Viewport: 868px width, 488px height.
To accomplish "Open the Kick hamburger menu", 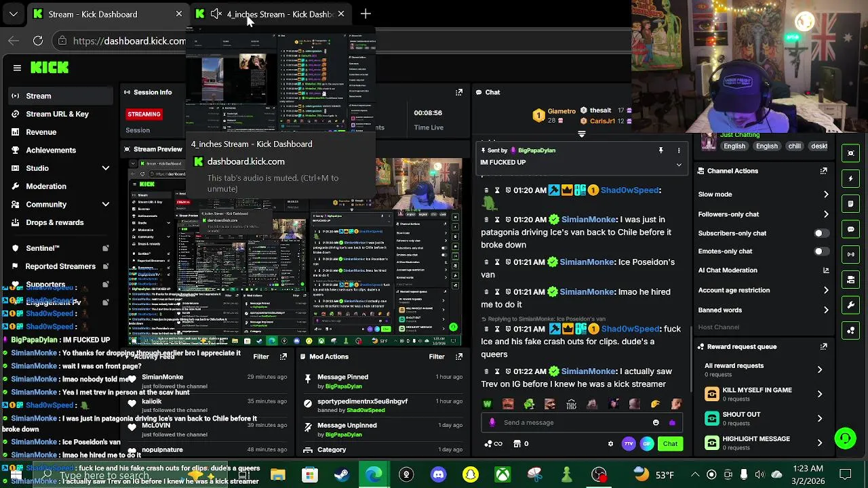I will 17,67.
